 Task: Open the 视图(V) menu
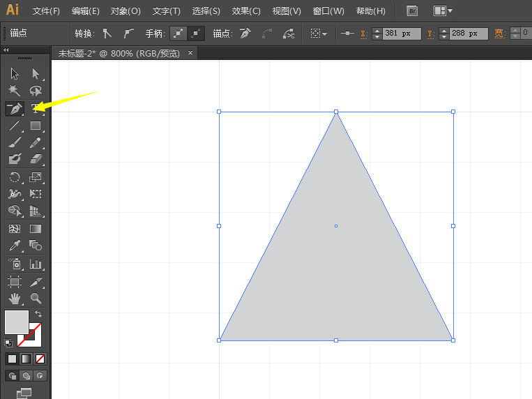coord(287,11)
